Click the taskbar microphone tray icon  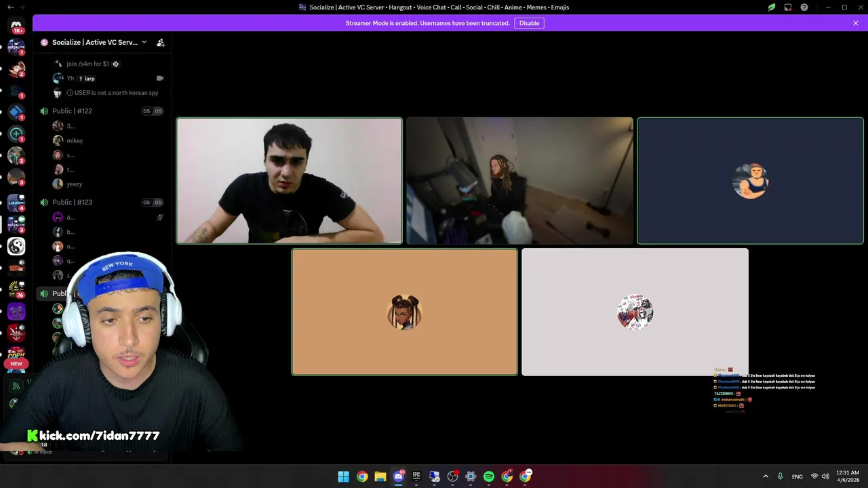click(x=781, y=476)
